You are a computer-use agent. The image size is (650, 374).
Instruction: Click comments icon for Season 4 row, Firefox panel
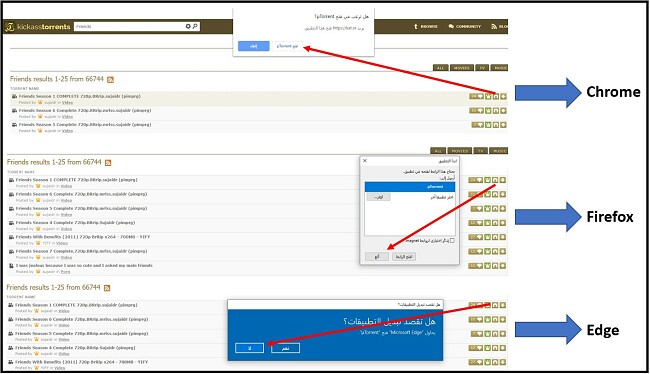tap(476, 223)
